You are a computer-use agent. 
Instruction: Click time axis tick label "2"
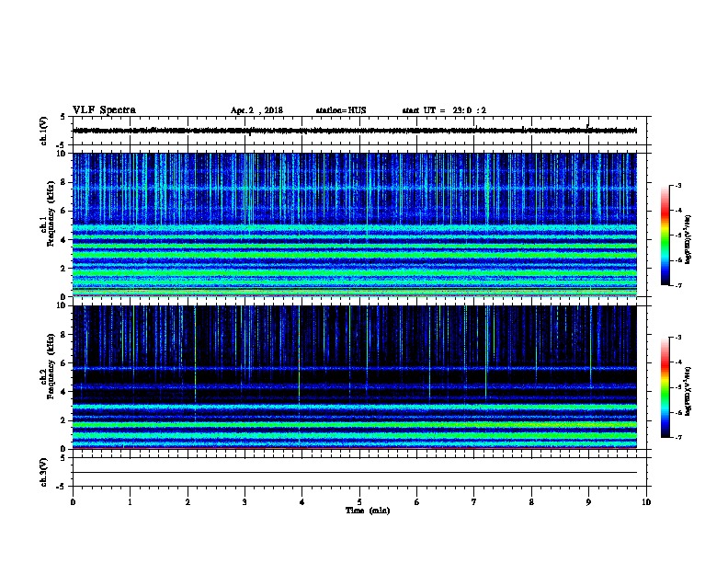click(x=188, y=501)
